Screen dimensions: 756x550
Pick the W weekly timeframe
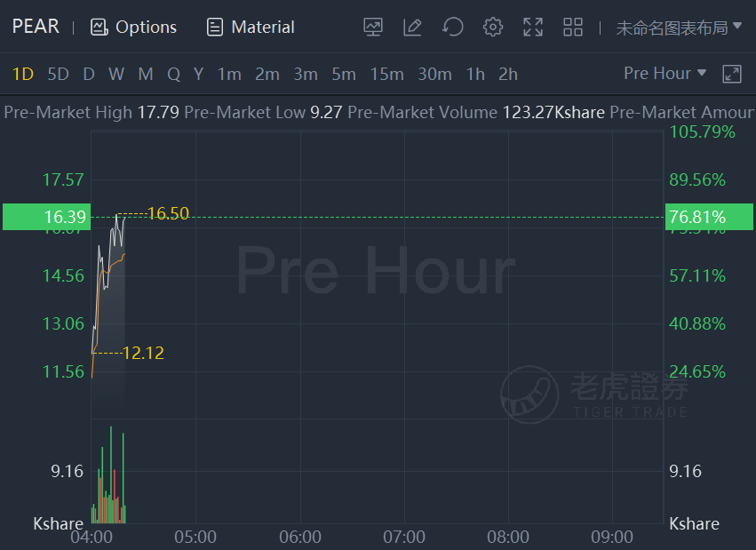tap(116, 75)
